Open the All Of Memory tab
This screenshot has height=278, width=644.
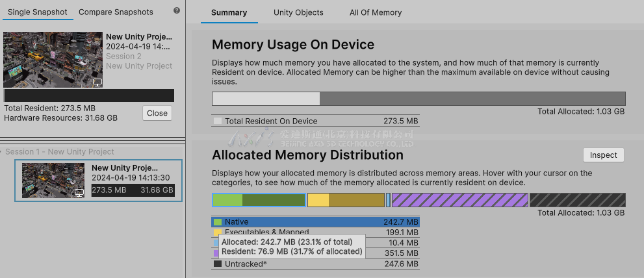tap(376, 12)
